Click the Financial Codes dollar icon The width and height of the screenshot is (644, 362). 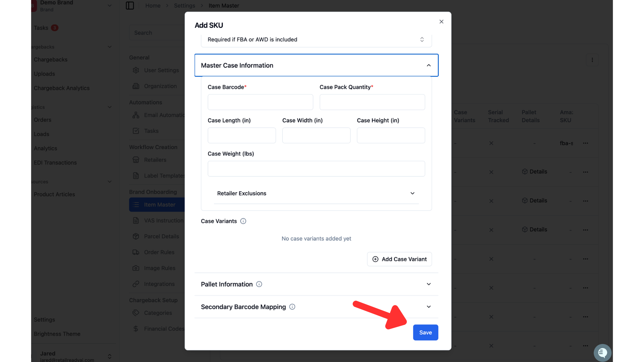(x=136, y=329)
